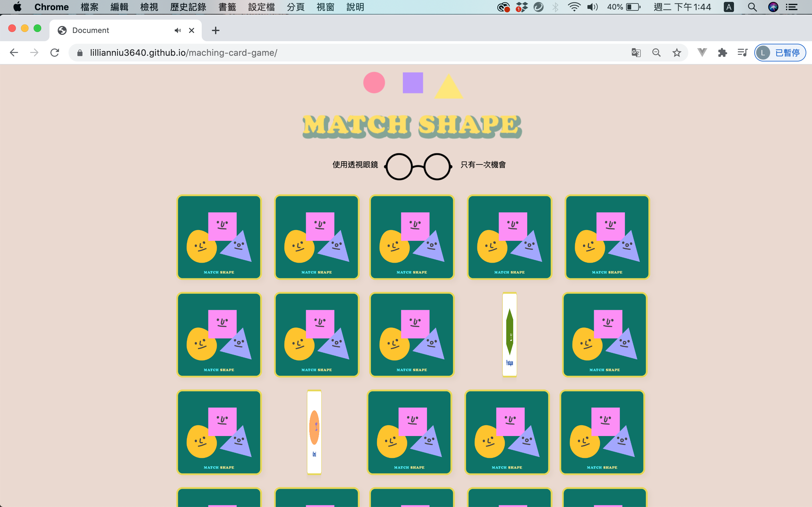Flip the card showing the orange Oval shape
The image size is (812, 507).
coord(314,432)
